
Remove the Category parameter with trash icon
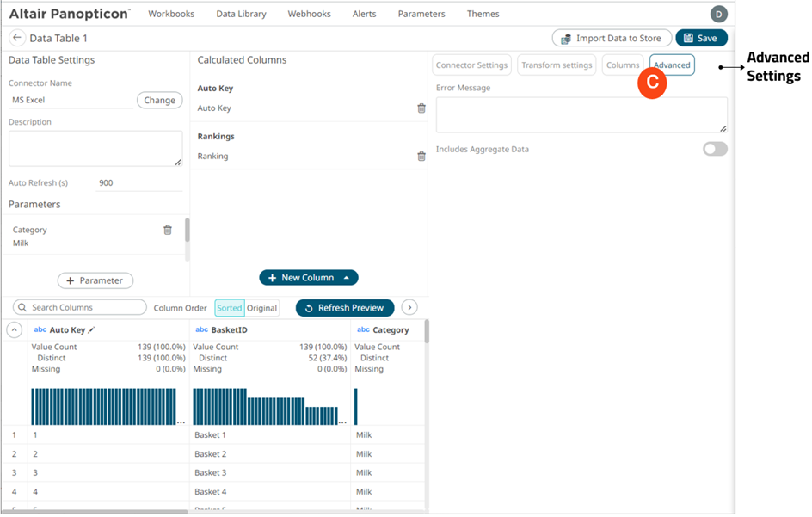tap(168, 230)
